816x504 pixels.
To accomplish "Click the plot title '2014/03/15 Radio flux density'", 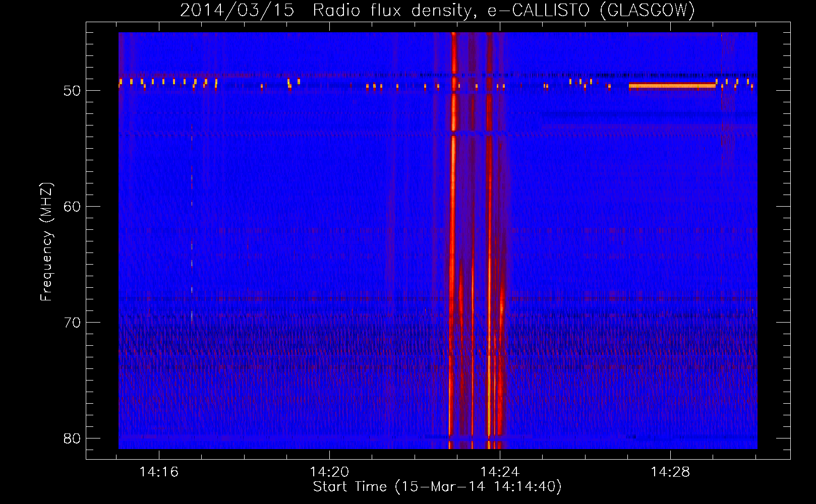I will pyautogui.click(x=327, y=10).
